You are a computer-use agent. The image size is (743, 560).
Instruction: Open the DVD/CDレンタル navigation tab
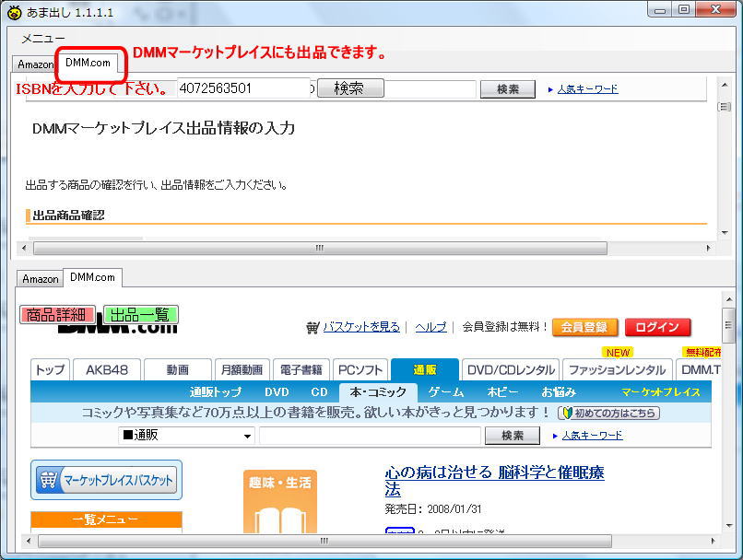click(x=511, y=369)
